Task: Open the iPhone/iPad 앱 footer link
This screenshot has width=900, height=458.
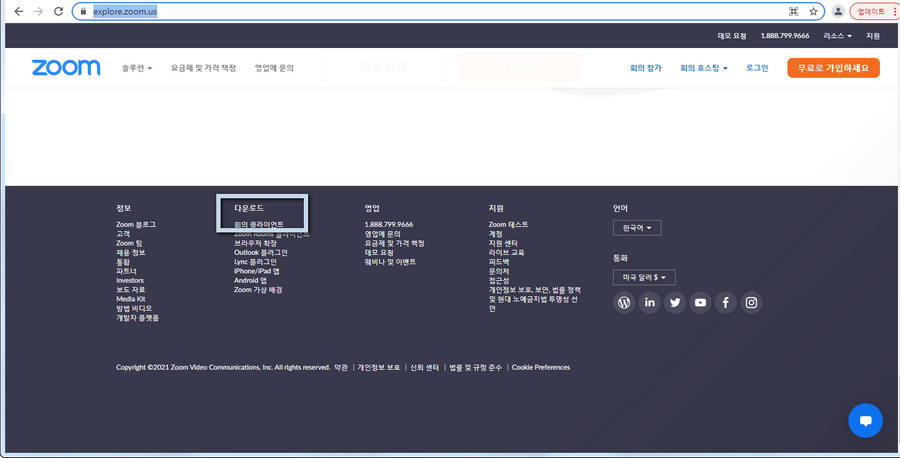Action: pyautogui.click(x=257, y=271)
